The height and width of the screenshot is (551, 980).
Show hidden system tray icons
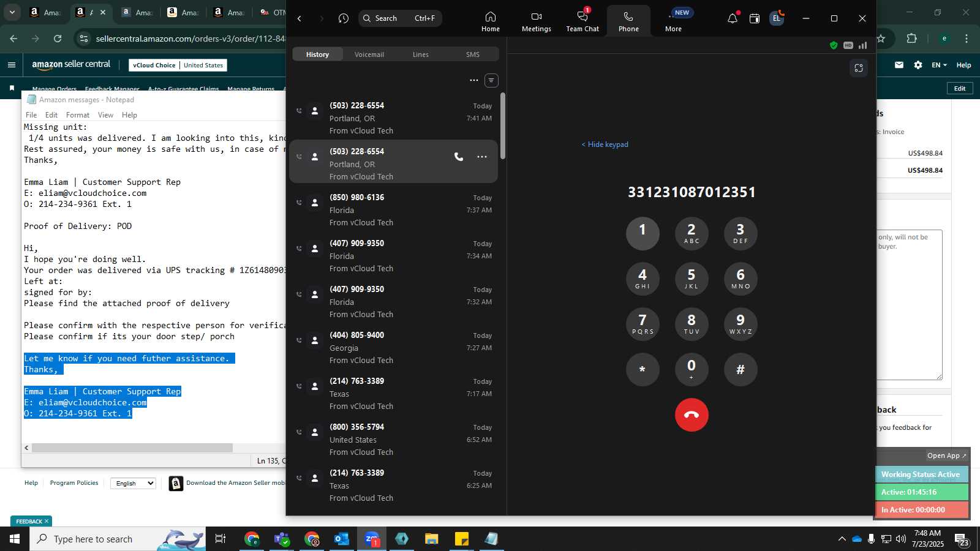(x=842, y=539)
